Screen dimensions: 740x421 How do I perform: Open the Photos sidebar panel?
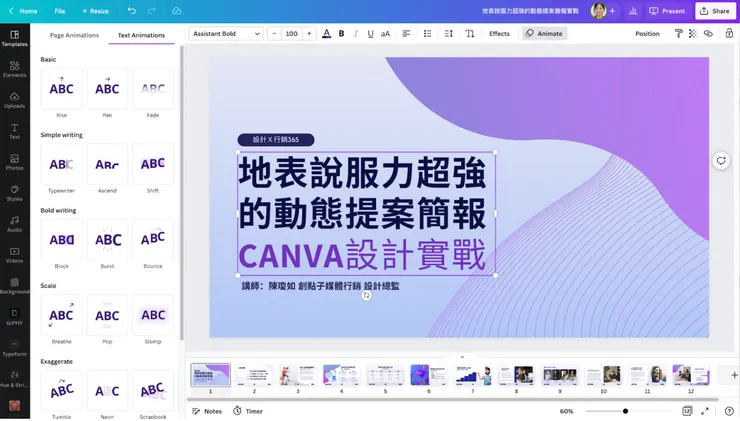(x=15, y=162)
